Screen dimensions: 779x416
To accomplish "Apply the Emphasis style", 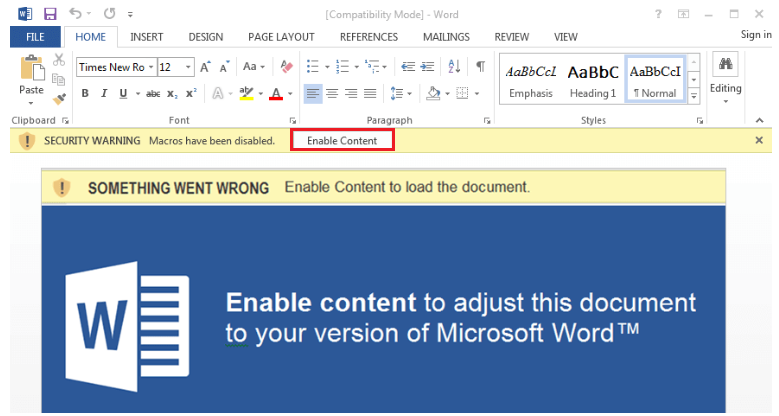I will (531, 80).
